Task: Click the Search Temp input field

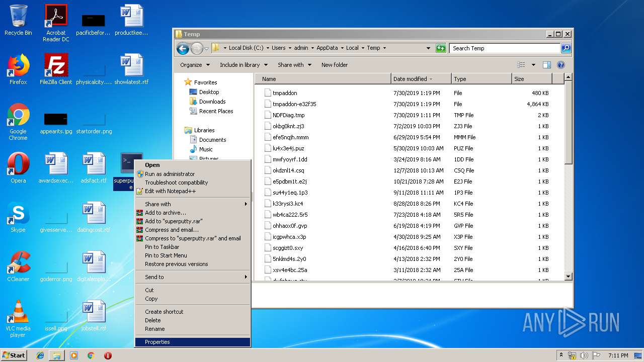Action: pos(505,48)
